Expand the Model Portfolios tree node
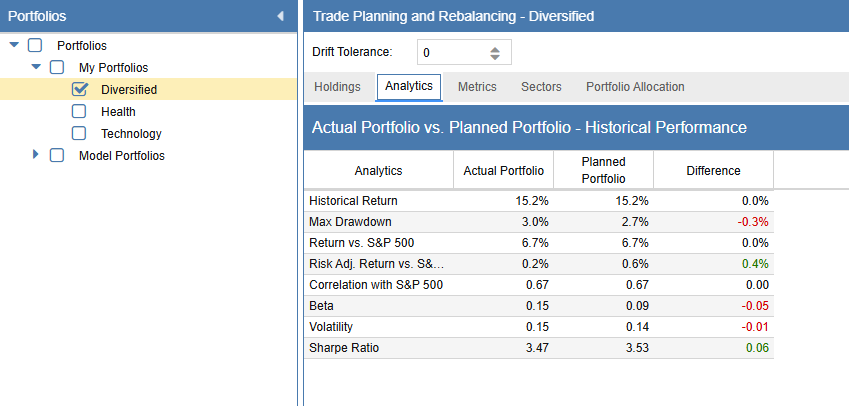This screenshot has width=849, height=406. pos(36,155)
